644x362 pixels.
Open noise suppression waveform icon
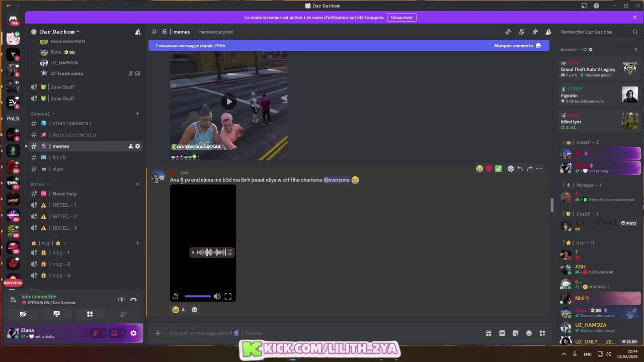[x=121, y=299]
